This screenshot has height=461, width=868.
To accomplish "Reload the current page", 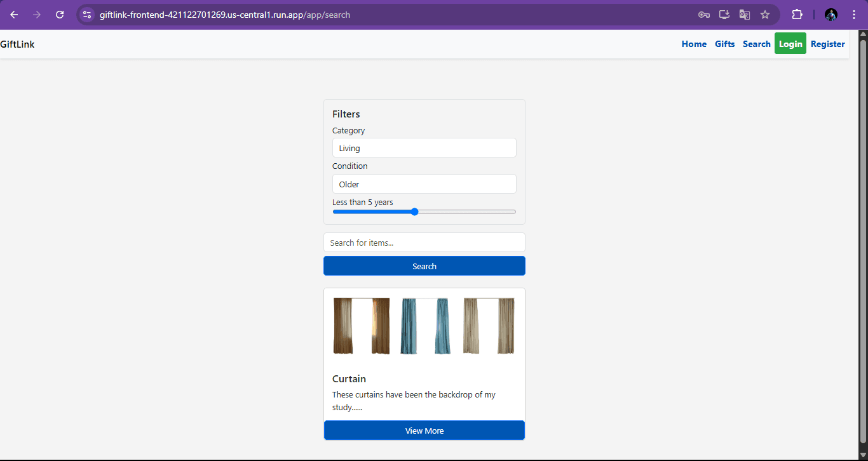I will tap(60, 15).
